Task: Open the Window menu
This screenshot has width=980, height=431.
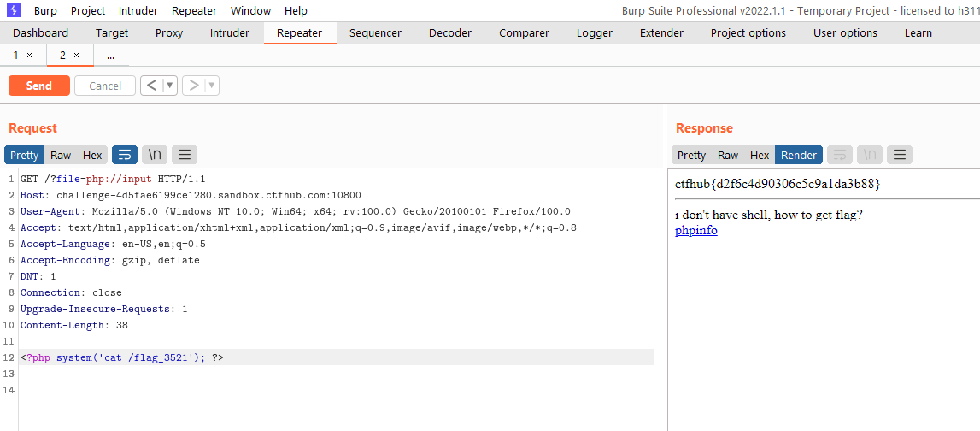Action: coord(250,10)
